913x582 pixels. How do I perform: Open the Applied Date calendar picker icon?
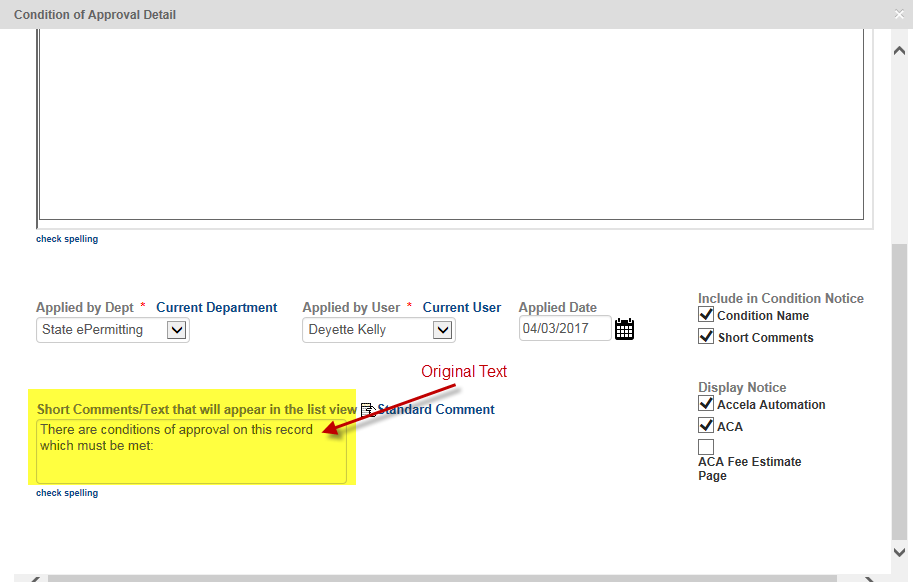[624, 329]
